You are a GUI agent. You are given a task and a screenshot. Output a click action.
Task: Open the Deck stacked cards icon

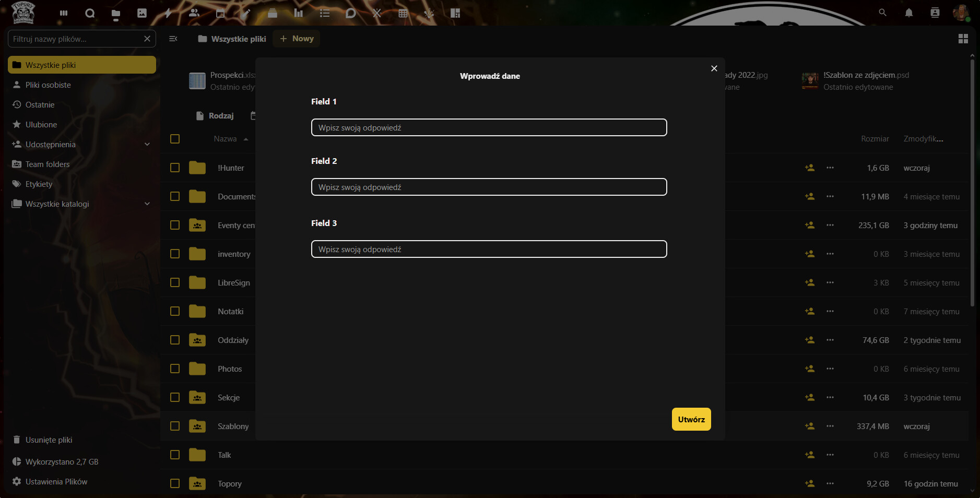coord(273,13)
